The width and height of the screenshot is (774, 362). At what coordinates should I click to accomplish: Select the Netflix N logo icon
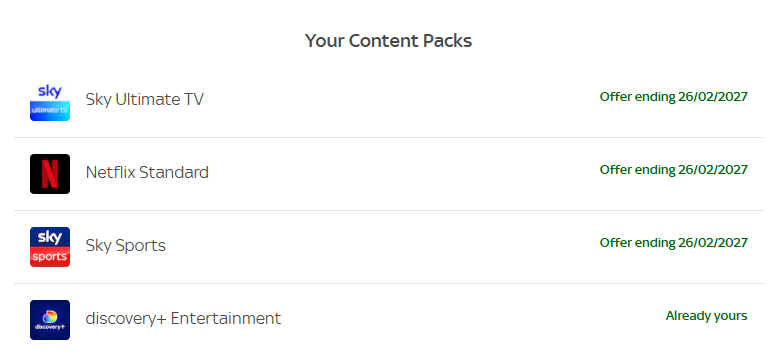click(x=50, y=174)
